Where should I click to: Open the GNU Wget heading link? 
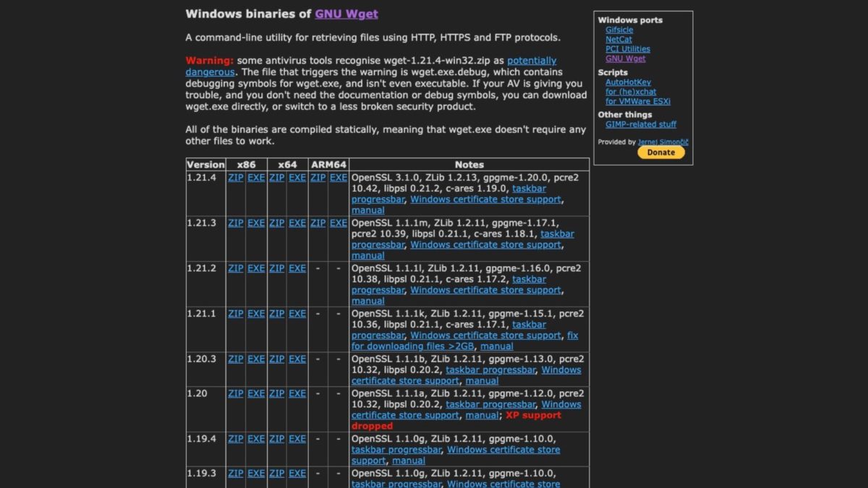pos(346,14)
